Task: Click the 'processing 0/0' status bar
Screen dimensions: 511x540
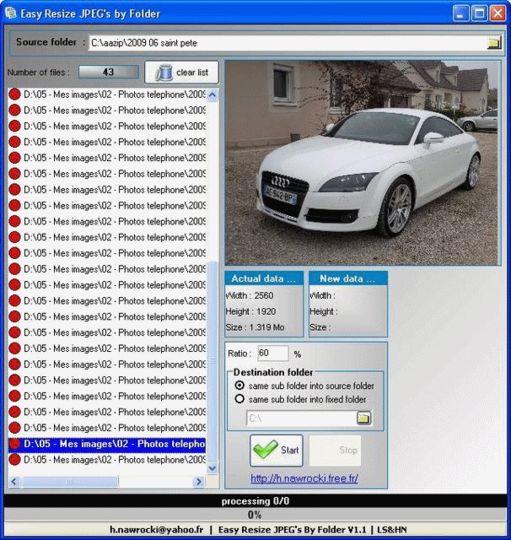Action: click(x=255, y=501)
